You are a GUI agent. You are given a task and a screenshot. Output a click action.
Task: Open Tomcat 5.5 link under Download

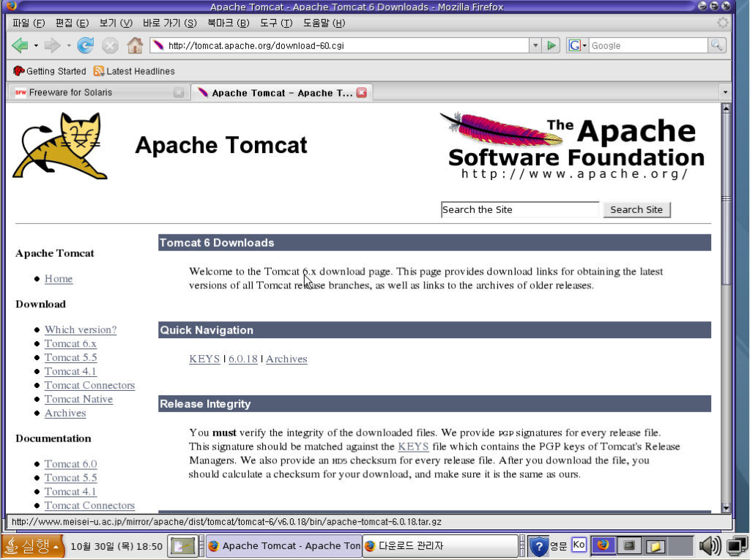(x=71, y=358)
